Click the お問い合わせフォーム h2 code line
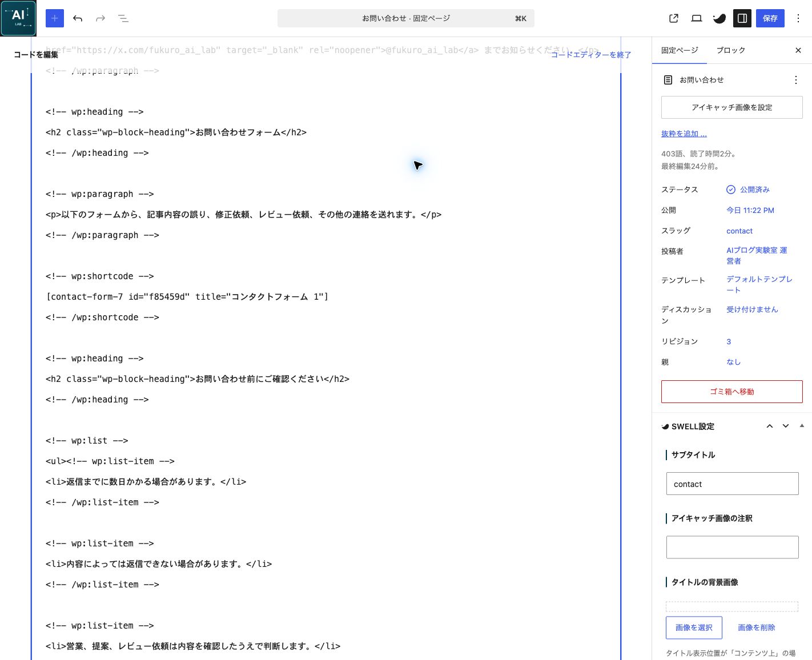The image size is (812, 660). point(176,132)
